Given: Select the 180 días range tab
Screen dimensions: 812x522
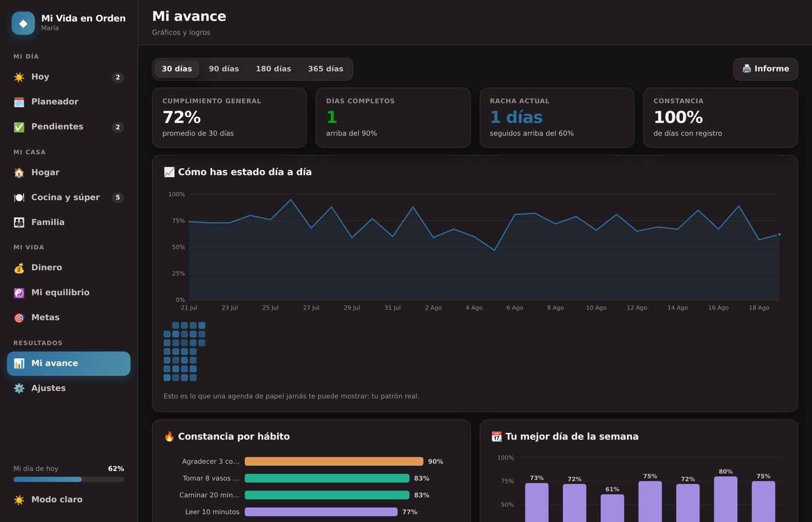Looking at the screenshot, I should pyautogui.click(x=273, y=69).
